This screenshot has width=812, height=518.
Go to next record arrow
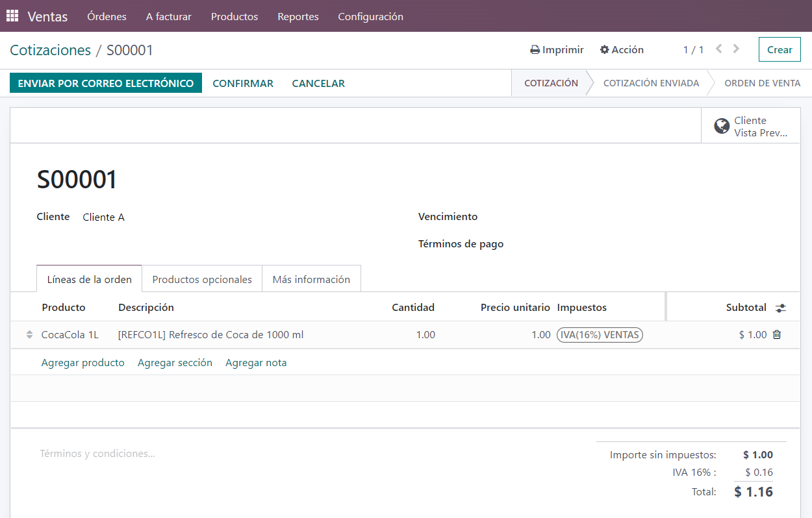coord(736,49)
